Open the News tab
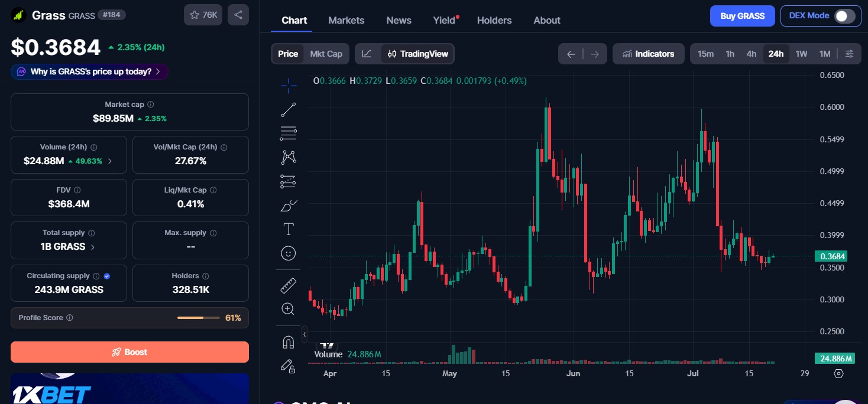Viewport: 868px width, 404px height. tap(399, 20)
